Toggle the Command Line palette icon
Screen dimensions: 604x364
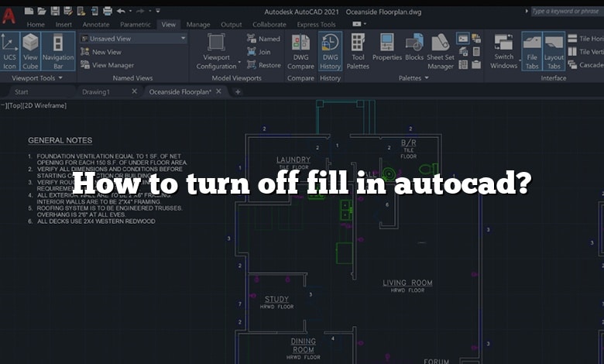[x=463, y=39]
